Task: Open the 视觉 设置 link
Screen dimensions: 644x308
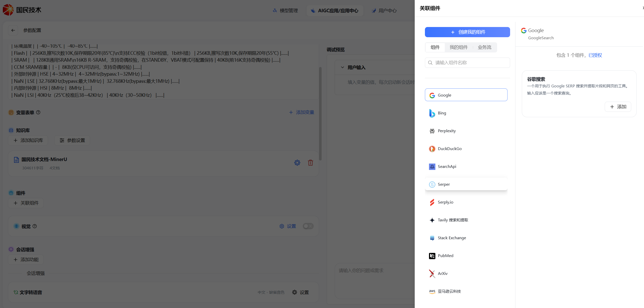Action: (288, 226)
